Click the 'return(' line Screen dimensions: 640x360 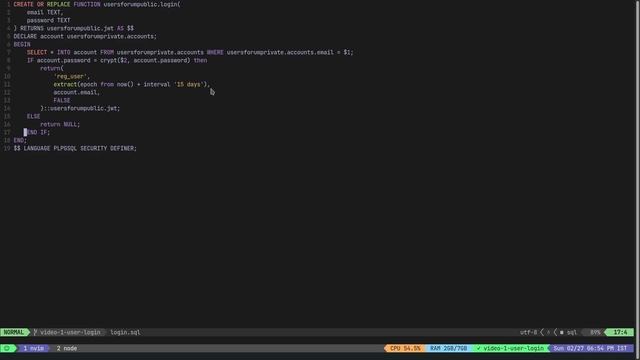pyautogui.click(x=52, y=68)
